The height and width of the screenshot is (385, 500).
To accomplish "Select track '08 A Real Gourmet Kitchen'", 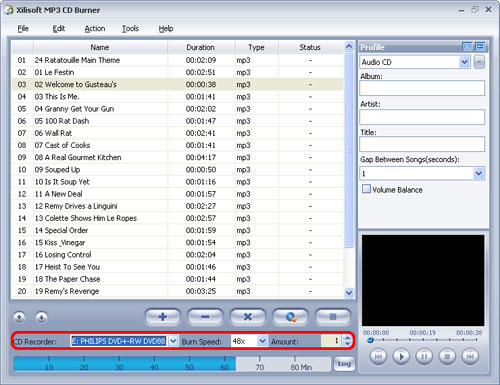I will (x=178, y=157).
